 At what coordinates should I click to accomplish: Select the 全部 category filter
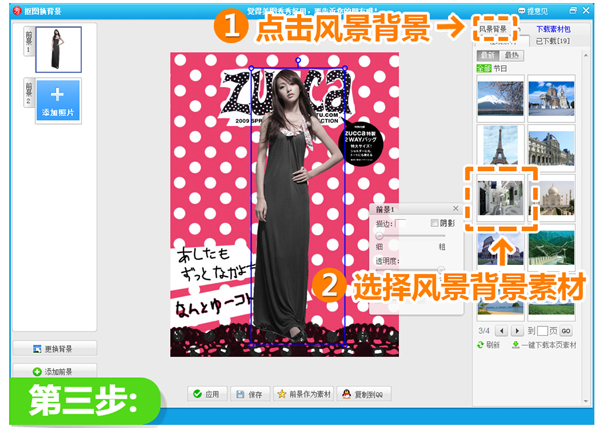pos(484,68)
